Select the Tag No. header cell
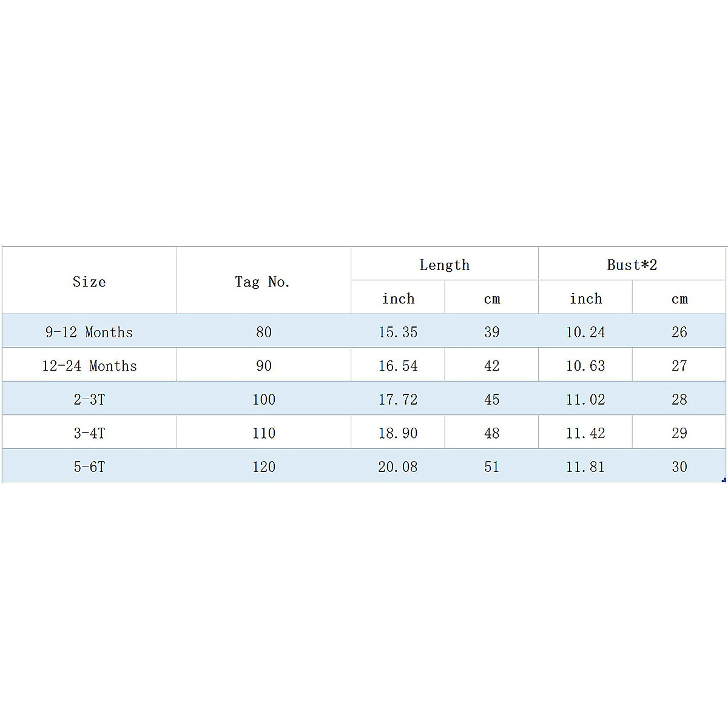 [263, 281]
